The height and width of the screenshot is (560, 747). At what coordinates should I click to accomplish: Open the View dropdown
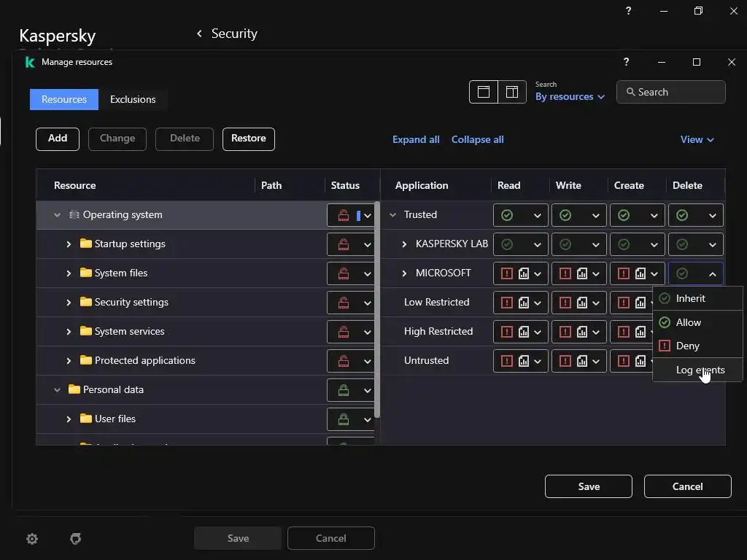[697, 139]
